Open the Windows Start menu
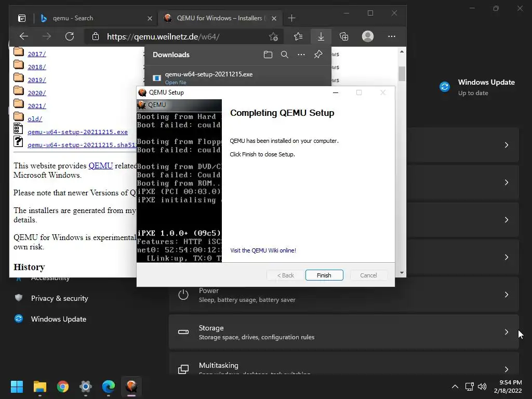The height and width of the screenshot is (399, 532). click(x=17, y=387)
